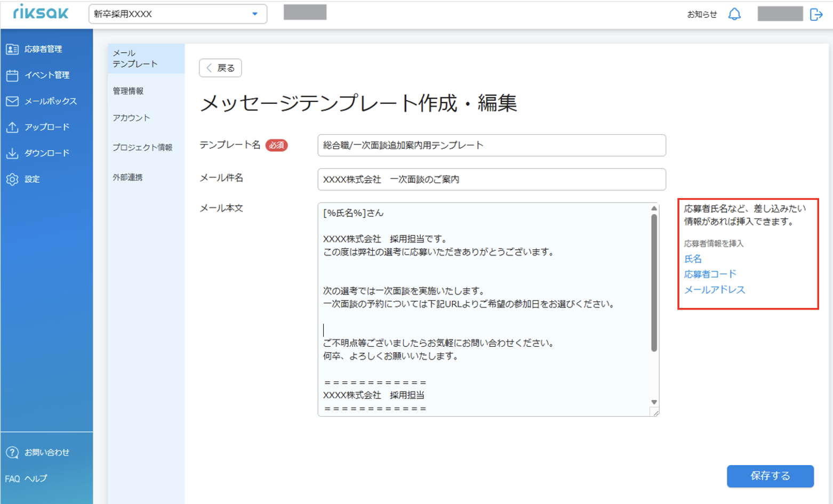The width and height of the screenshot is (833, 504).
Task: Click the text area scroll-up arrow
Action: point(654,208)
